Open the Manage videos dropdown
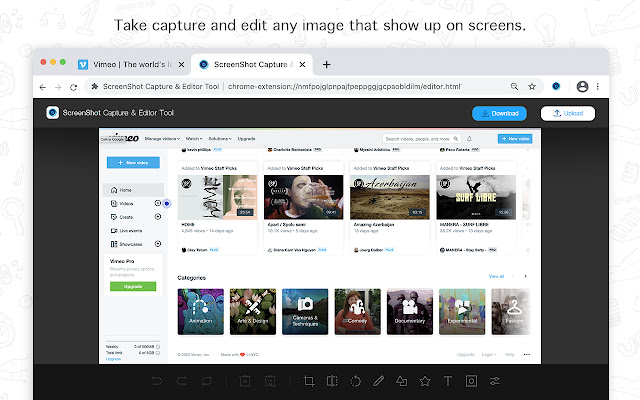The width and height of the screenshot is (640, 400). 162,139
